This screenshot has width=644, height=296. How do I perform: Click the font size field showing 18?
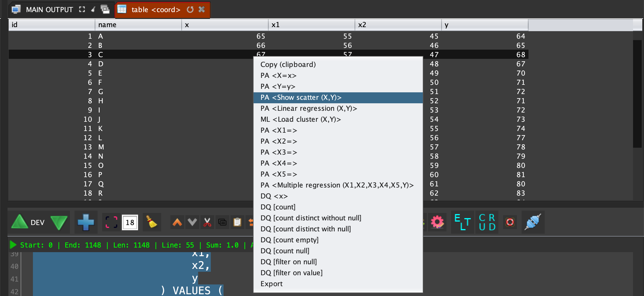click(x=130, y=222)
